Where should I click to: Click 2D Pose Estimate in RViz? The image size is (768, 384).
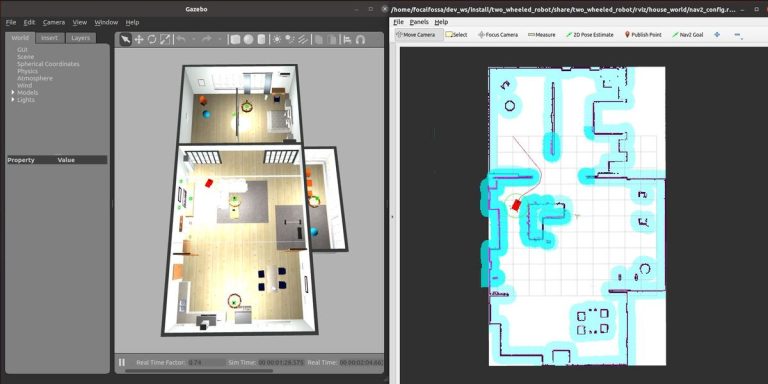[590, 35]
